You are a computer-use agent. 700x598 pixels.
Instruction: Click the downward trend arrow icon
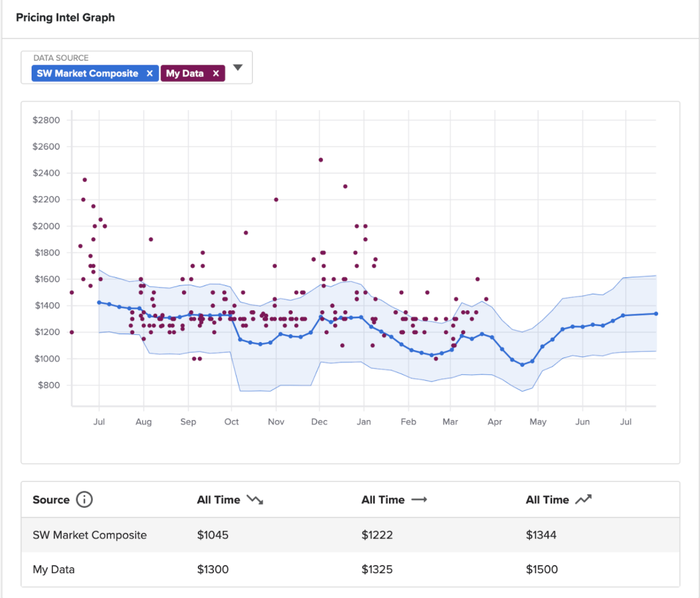tap(255, 500)
